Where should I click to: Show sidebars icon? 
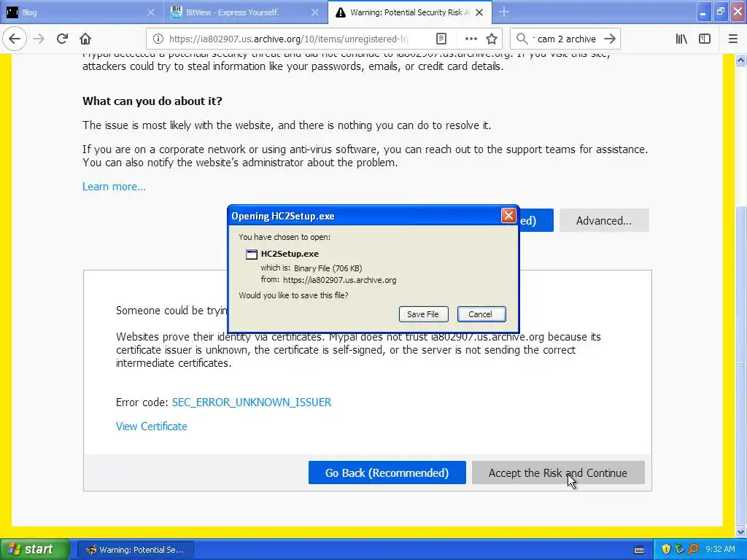point(705,39)
